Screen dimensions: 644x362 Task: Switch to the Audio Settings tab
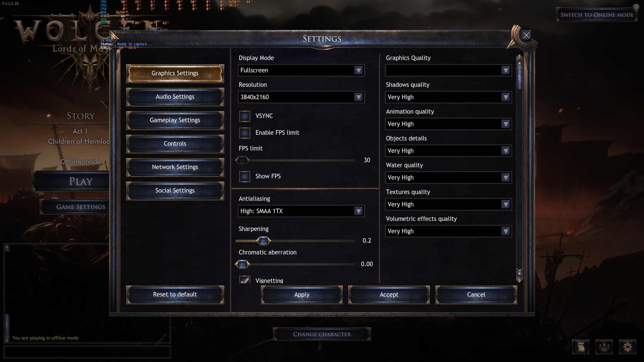coord(175,97)
